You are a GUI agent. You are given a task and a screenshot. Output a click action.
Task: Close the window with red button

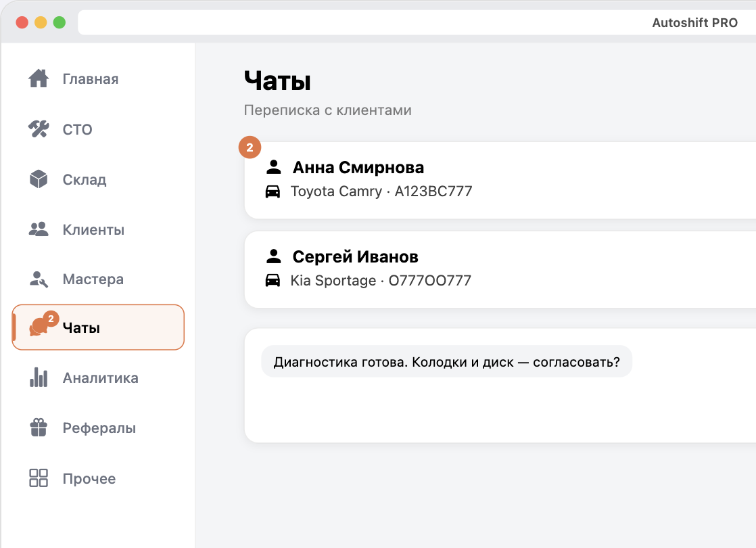22,22
